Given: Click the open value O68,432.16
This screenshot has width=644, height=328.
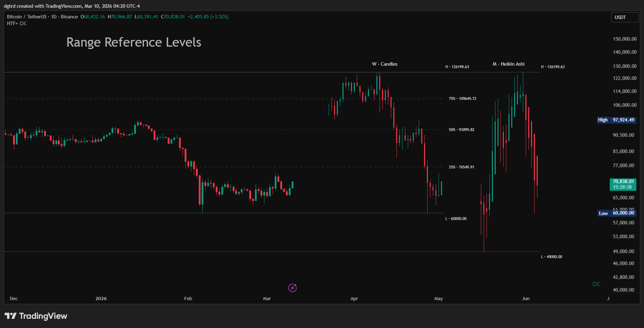Looking at the screenshot, I should tap(93, 17).
